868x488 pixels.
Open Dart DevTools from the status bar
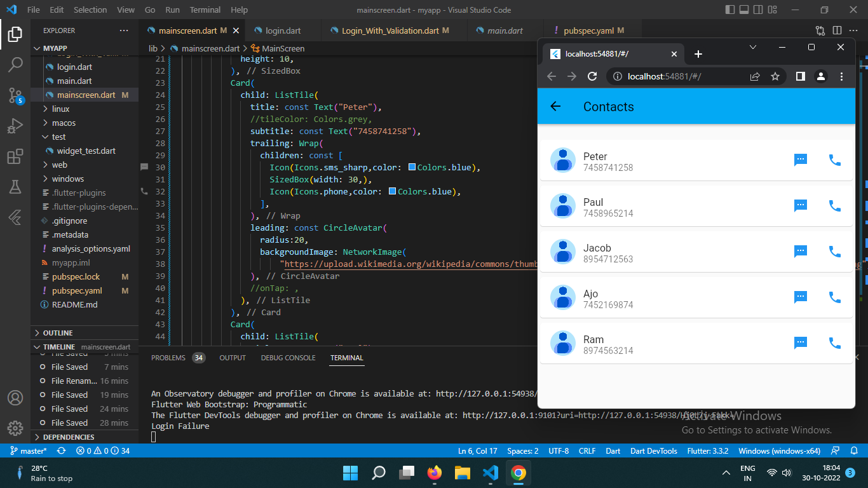pyautogui.click(x=653, y=451)
